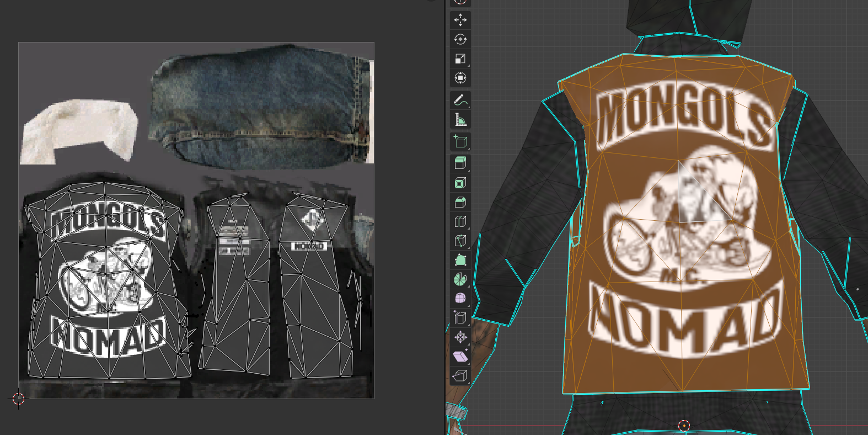Select the Transform tool
868x435 pixels.
pyautogui.click(x=460, y=78)
